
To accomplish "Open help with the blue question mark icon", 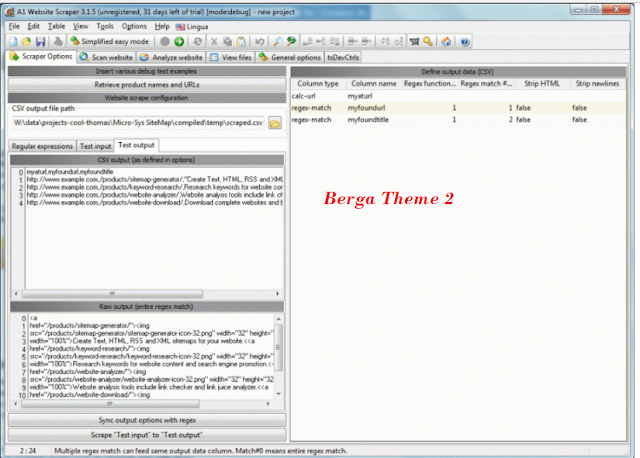I will 464,42.
